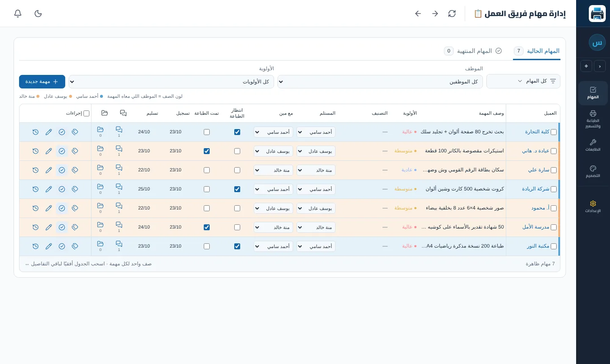The image size is (610, 364).
Task: Open التصميم sidebar section
Action: (593, 171)
